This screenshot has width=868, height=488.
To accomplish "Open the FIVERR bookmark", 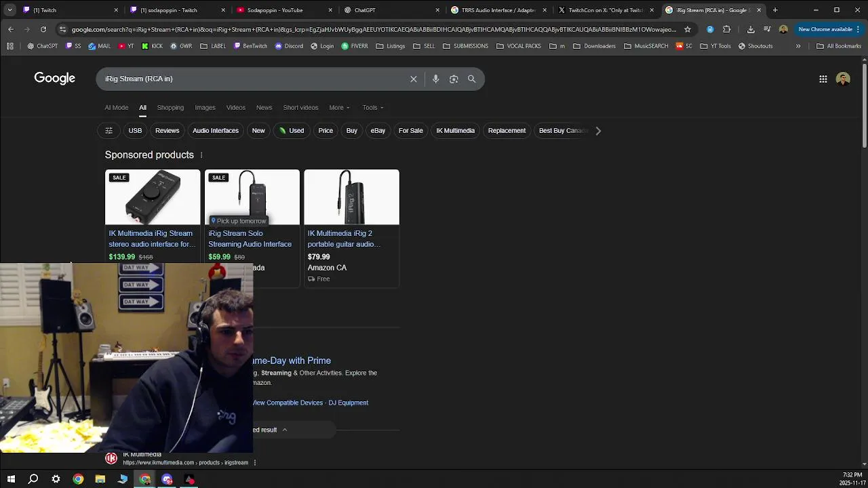I will (355, 46).
